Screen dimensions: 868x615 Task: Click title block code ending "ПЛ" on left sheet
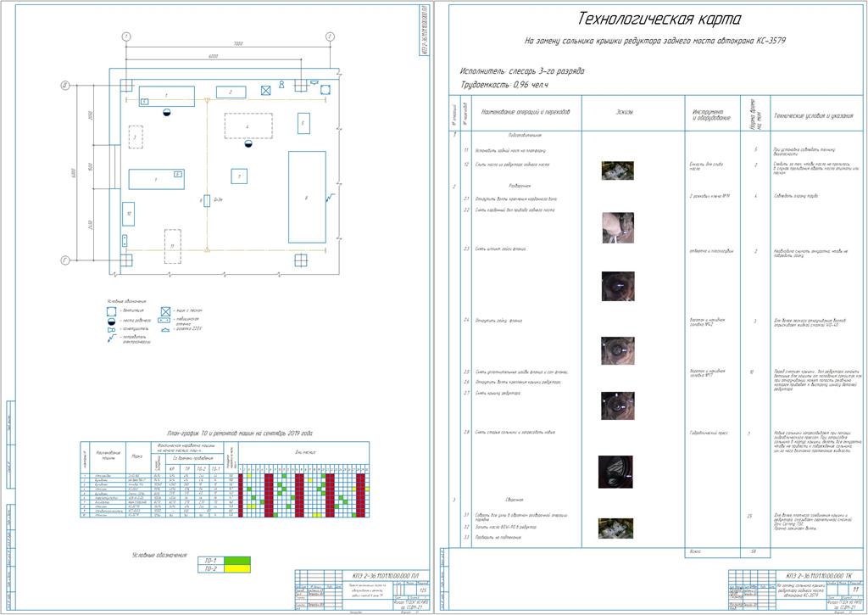pos(387,576)
